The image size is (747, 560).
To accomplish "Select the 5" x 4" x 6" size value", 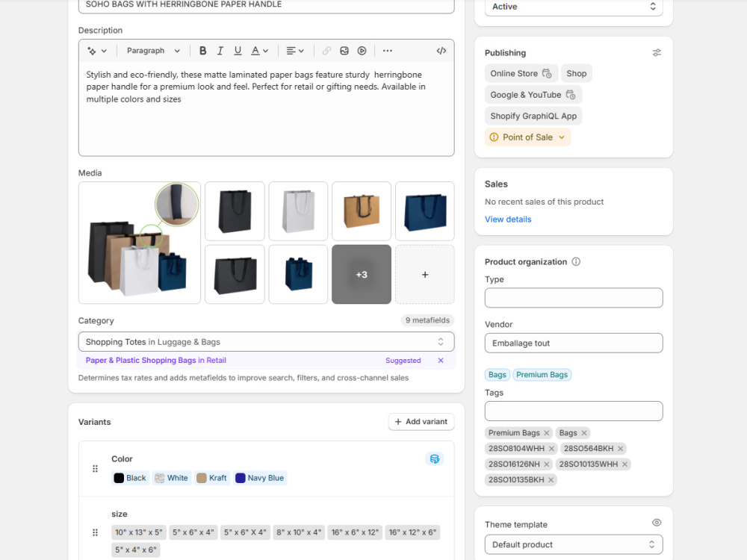I will point(136,550).
